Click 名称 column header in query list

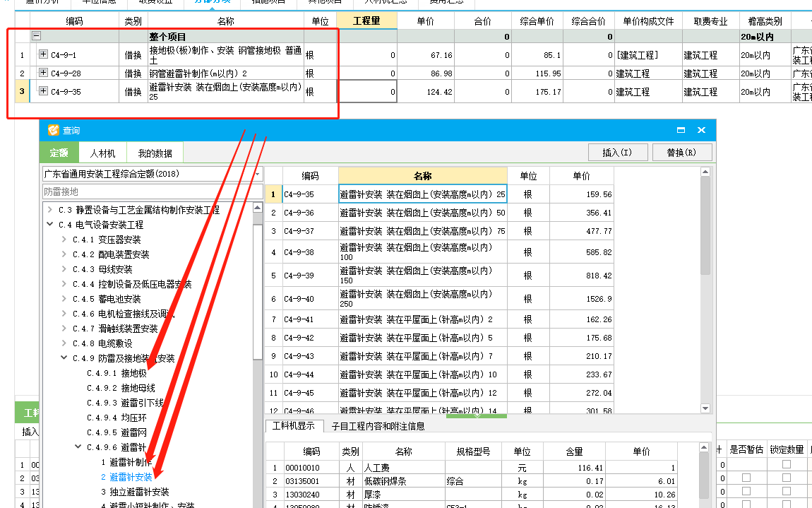click(x=422, y=176)
